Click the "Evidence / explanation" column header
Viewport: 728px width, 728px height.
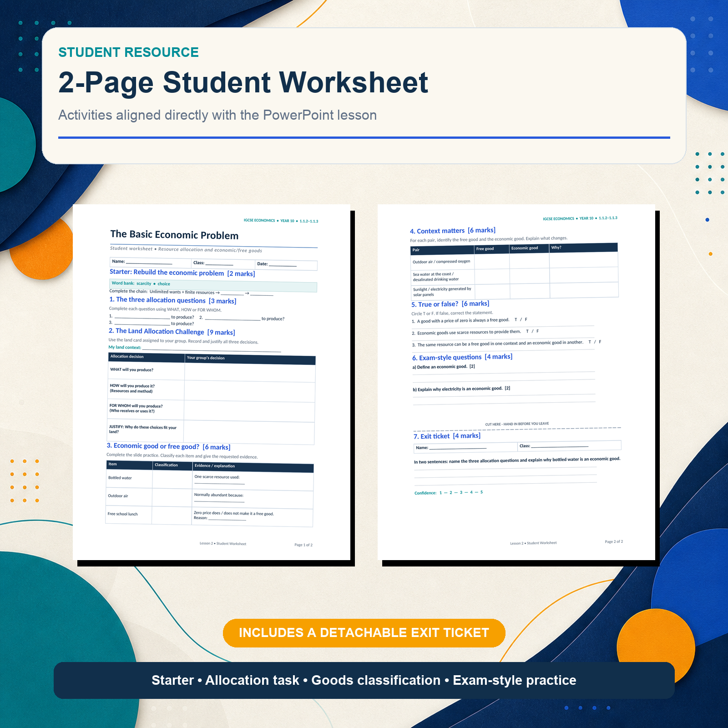253,467
